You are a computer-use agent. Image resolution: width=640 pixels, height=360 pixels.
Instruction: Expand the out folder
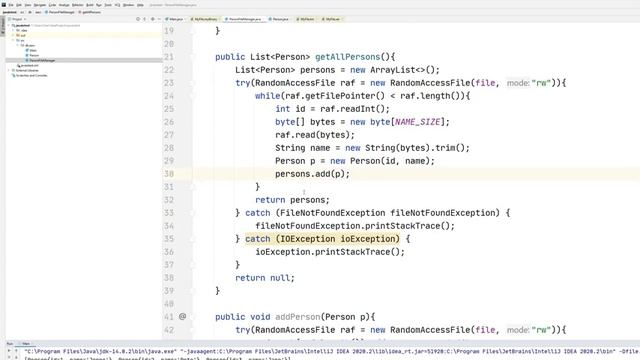(x=13, y=35)
